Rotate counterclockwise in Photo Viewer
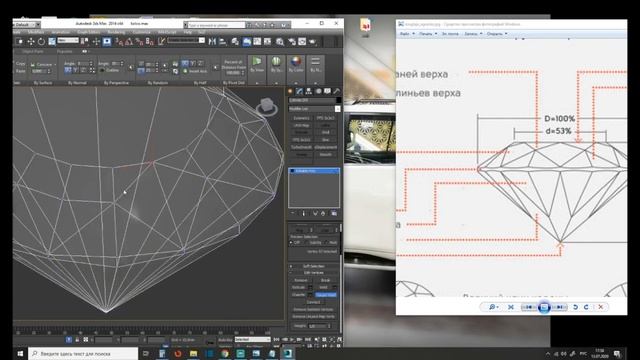640x360 pixels. pyautogui.click(x=575, y=307)
